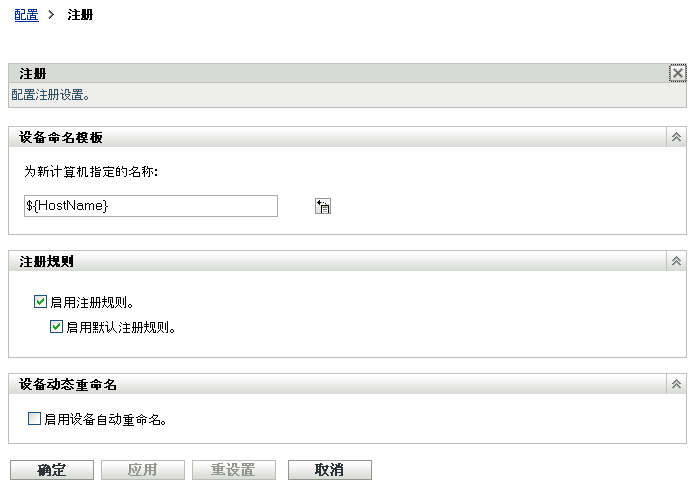This screenshot has width=694, height=490.
Task: Click the 为新计算机指定的名称 label
Action: [93, 171]
